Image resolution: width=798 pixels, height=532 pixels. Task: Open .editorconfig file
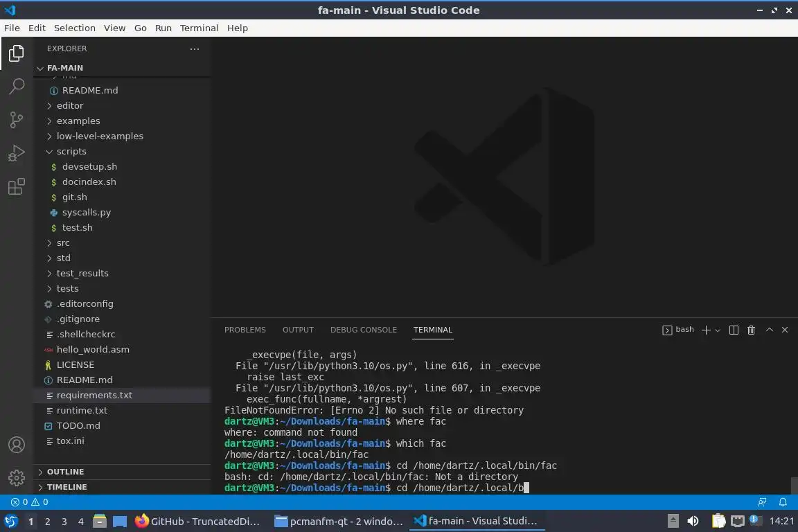coord(122,304)
